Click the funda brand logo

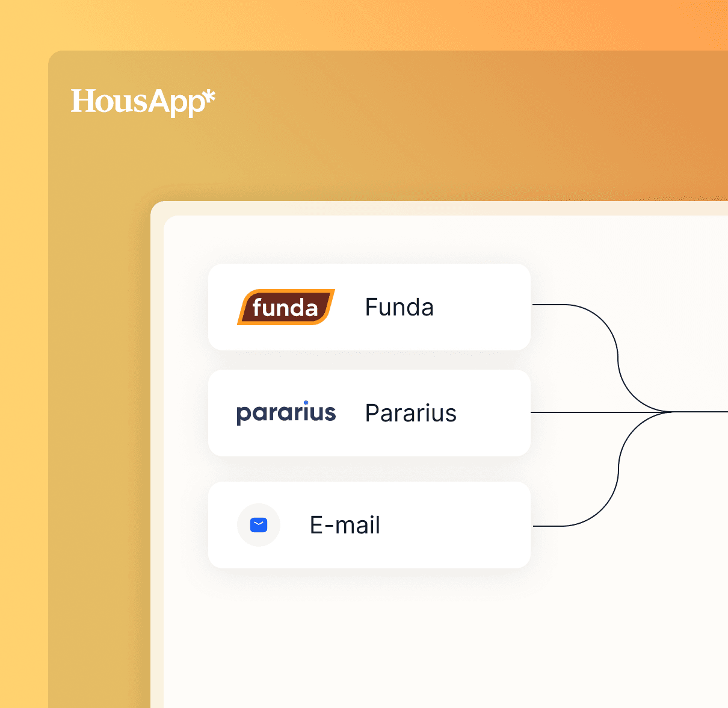[x=286, y=307]
